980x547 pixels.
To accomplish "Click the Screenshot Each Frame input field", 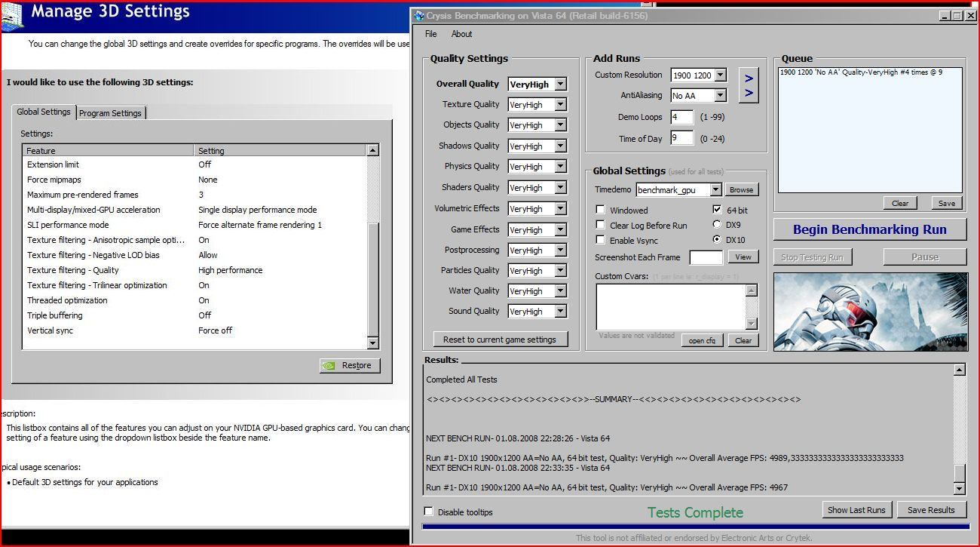I will (x=706, y=257).
